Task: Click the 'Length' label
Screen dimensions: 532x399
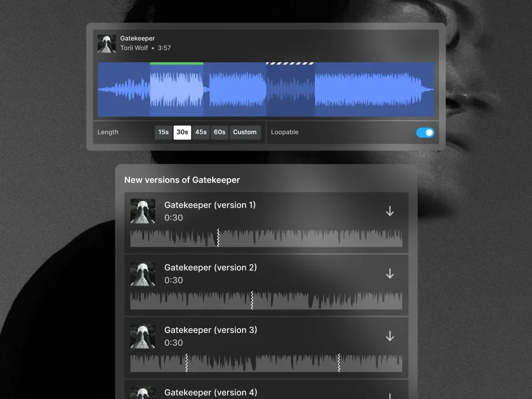Action: point(108,132)
